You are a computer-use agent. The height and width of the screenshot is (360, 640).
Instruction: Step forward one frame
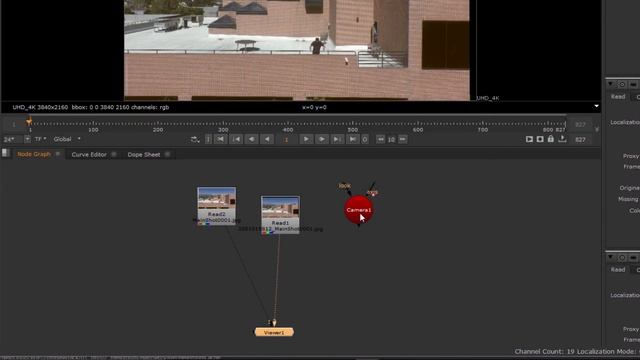pos(322,139)
